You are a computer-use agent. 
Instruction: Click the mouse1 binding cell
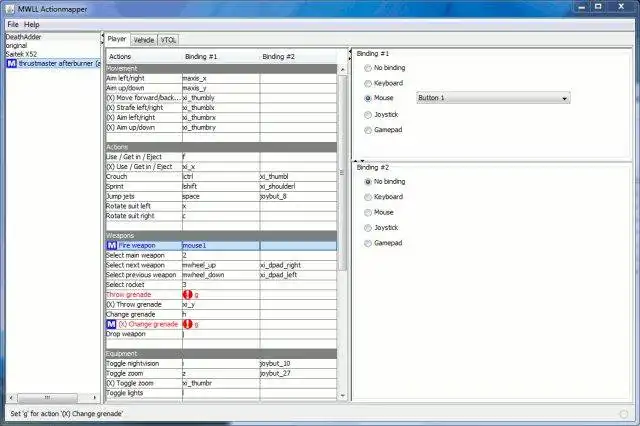(221, 246)
